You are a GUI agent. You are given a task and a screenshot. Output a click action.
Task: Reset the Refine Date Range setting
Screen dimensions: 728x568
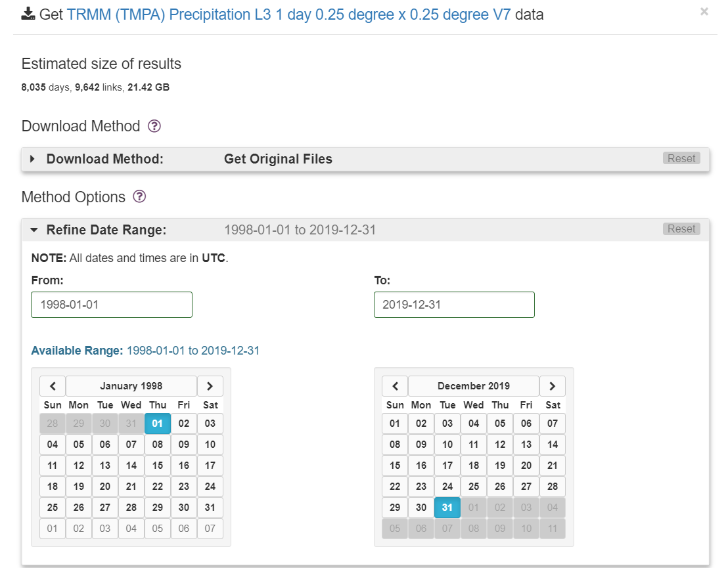coord(681,229)
